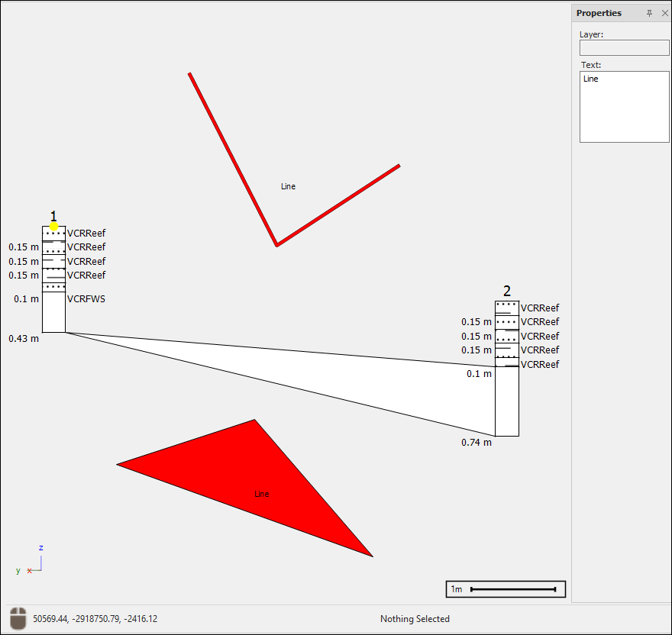Click the 1m scale bar
This screenshot has width=672, height=635.
[x=506, y=589]
